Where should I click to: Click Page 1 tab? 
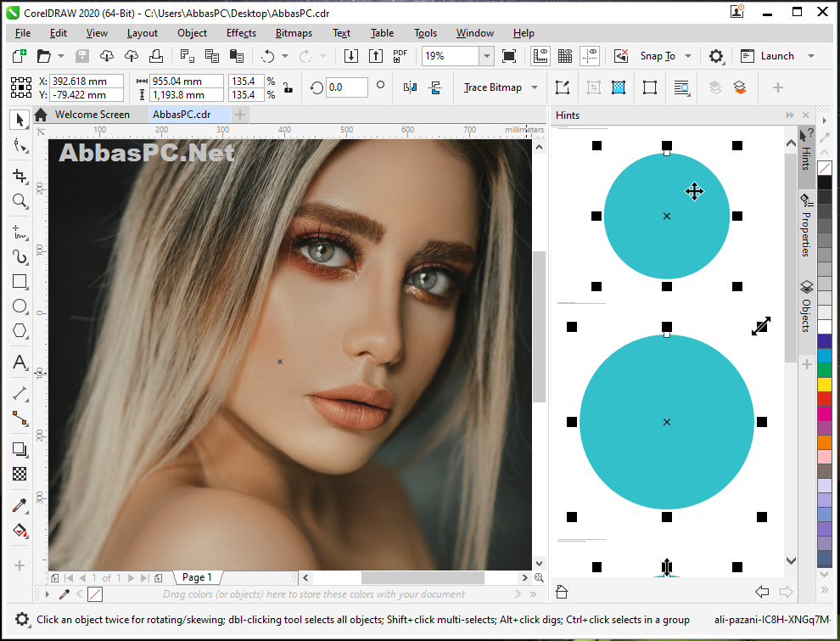point(197,577)
